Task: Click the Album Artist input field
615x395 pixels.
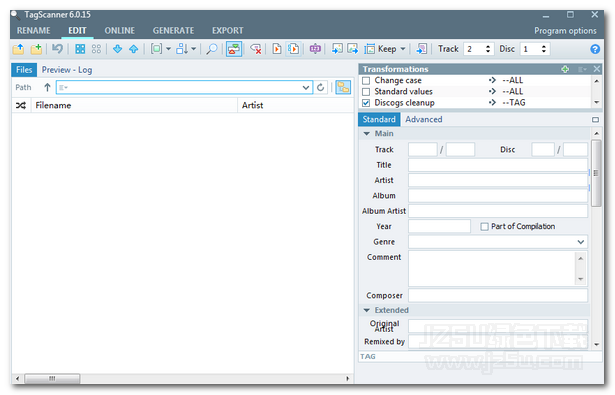Action: (498, 211)
